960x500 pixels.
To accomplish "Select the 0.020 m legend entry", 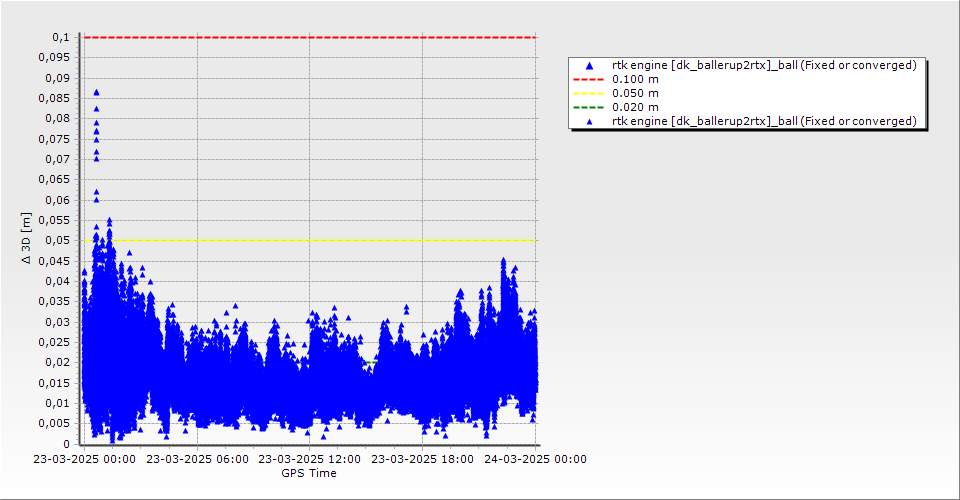I will 636,108.
